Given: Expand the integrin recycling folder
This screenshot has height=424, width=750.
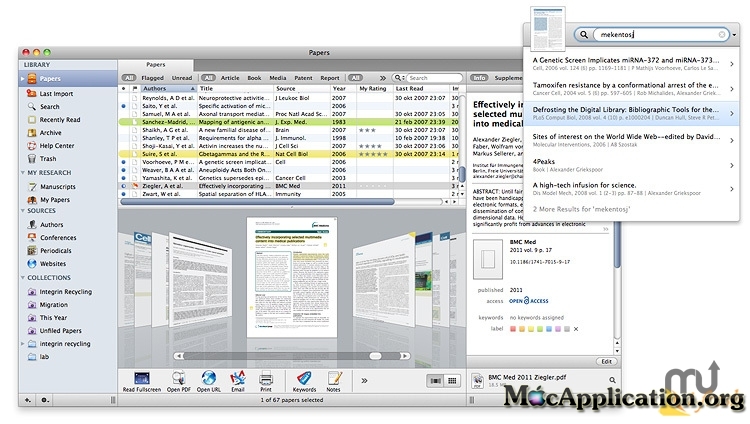Looking at the screenshot, I should pyautogui.click(x=22, y=344).
